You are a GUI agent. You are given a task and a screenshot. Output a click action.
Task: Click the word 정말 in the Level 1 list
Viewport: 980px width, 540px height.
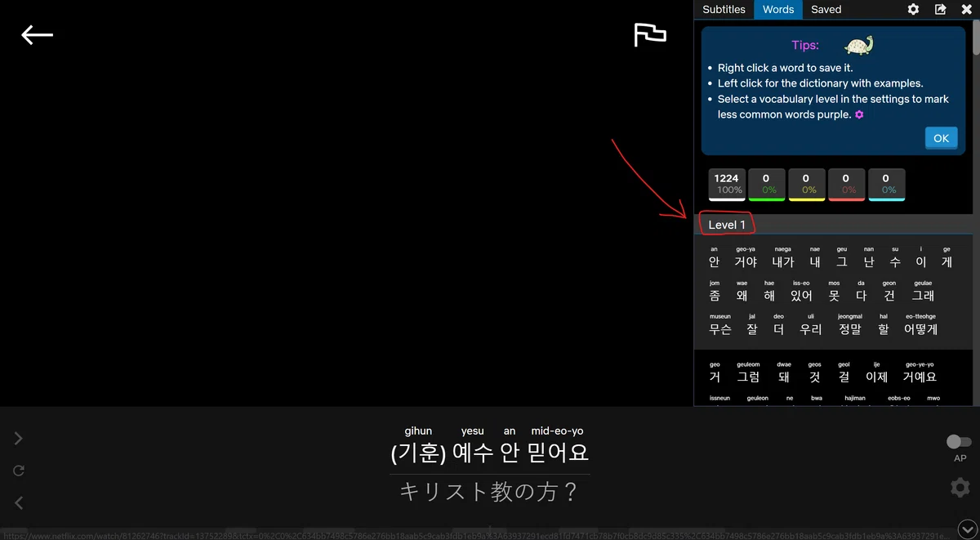point(849,329)
